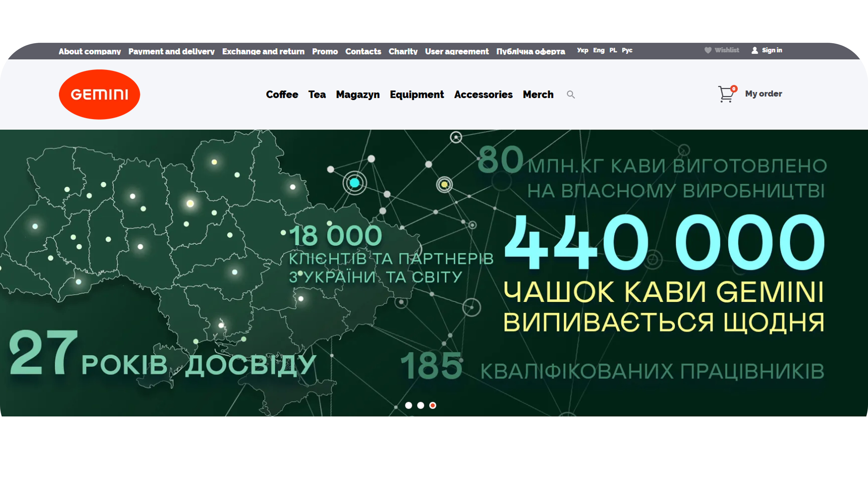Switch language to Eng
The image size is (868, 488).
coord(599,50)
